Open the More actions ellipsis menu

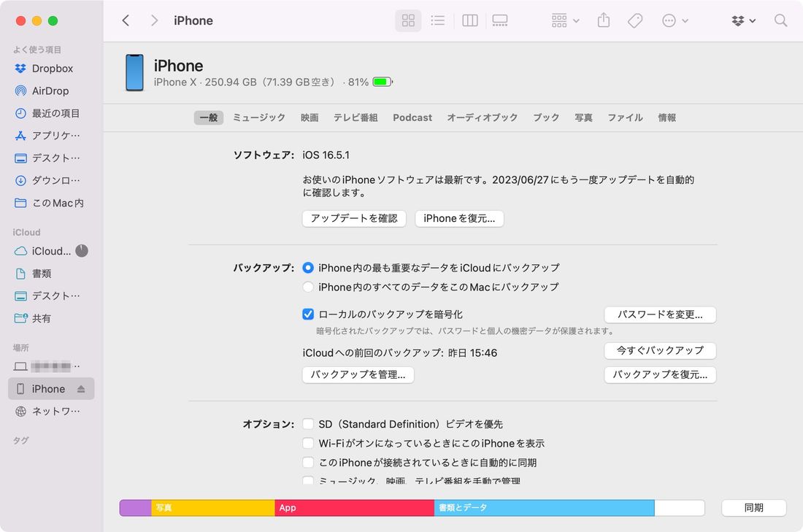click(x=675, y=20)
